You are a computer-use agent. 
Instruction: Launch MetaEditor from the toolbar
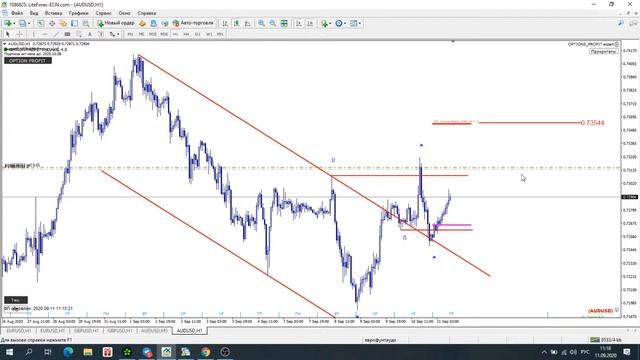pos(142,23)
